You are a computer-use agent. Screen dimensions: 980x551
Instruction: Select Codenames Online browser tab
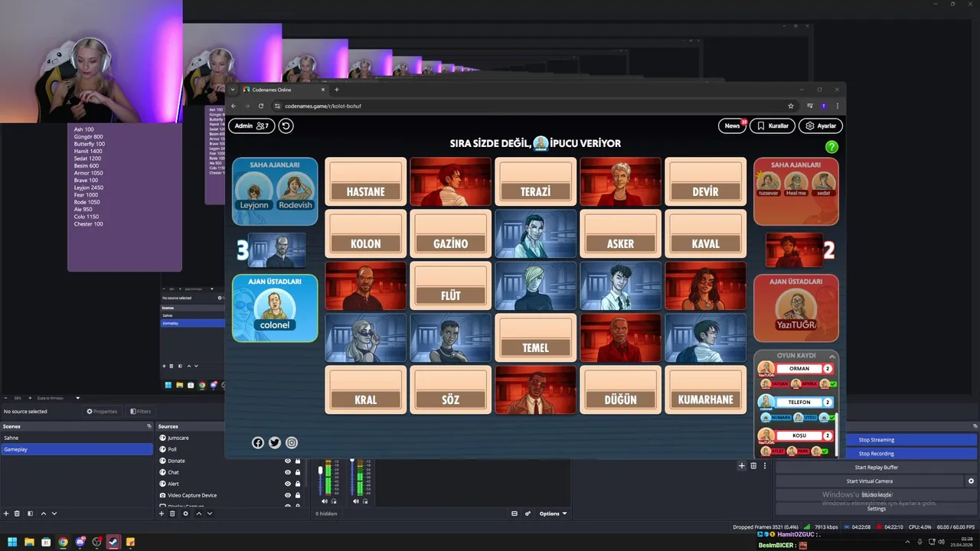coord(282,90)
